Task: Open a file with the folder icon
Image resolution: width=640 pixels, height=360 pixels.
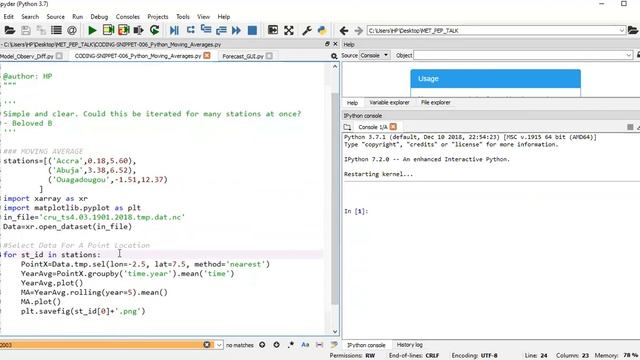Action: click(10, 30)
